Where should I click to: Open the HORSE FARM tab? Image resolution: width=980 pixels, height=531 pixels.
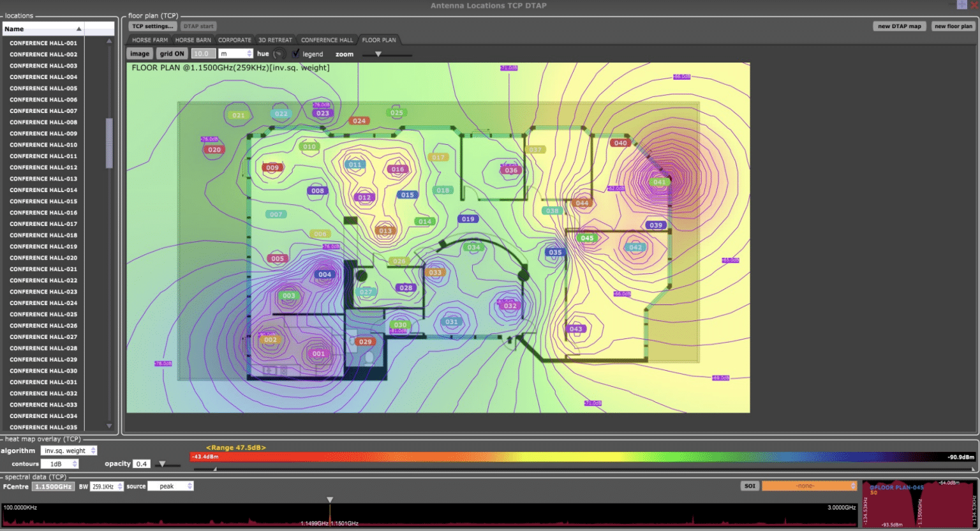(x=149, y=40)
